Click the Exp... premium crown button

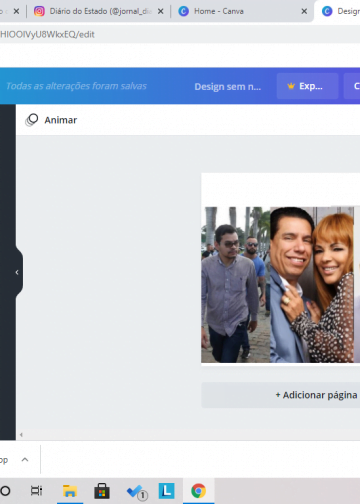click(307, 86)
